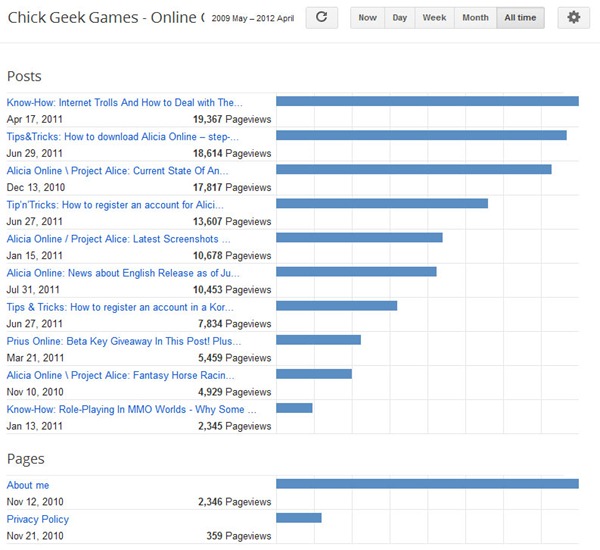
Task: Click the 5,459 Pageviews count
Action: 235,358
